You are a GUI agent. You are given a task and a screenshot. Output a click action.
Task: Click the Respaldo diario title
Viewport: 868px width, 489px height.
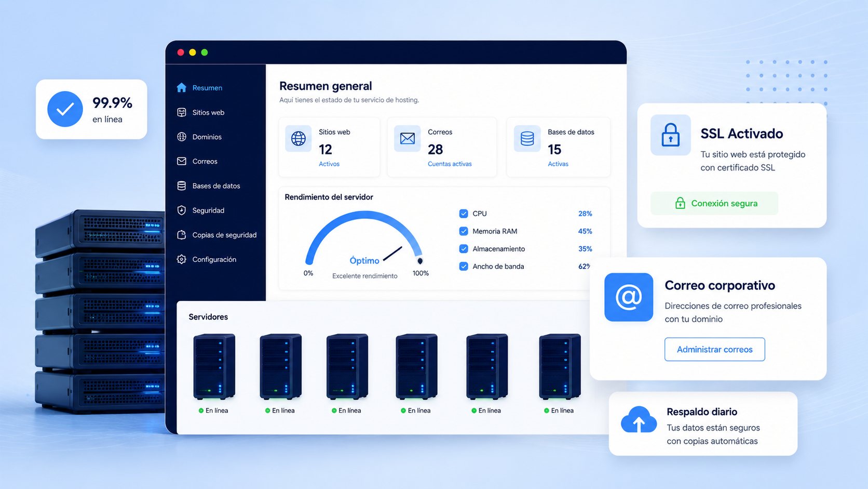(x=702, y=412)
